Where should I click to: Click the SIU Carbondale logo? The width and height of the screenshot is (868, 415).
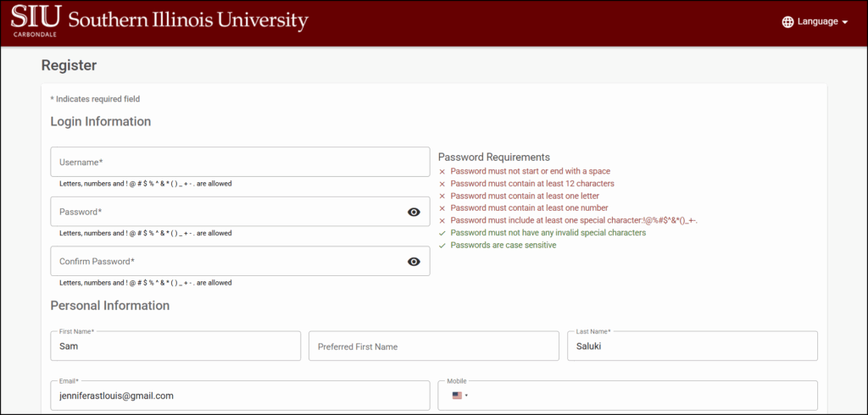pos(35,21)
